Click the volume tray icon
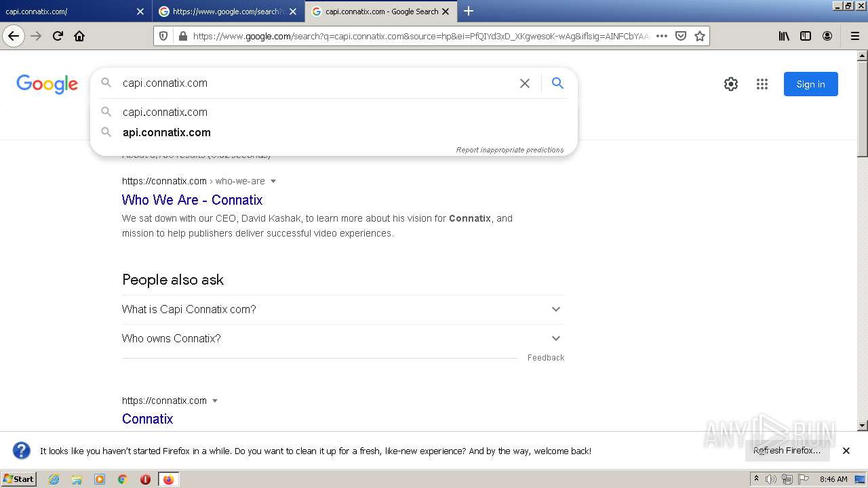This screenshot has height=488, width=868. (771, 479)
